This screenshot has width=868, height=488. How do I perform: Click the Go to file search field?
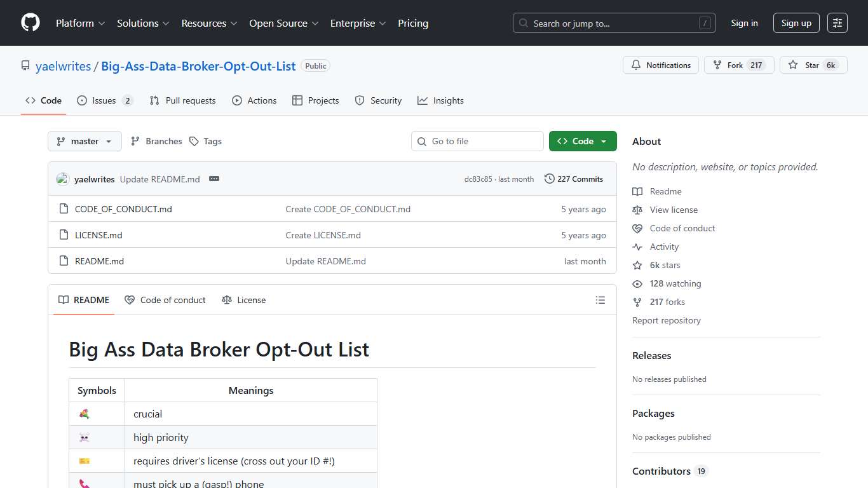(477, 141)
